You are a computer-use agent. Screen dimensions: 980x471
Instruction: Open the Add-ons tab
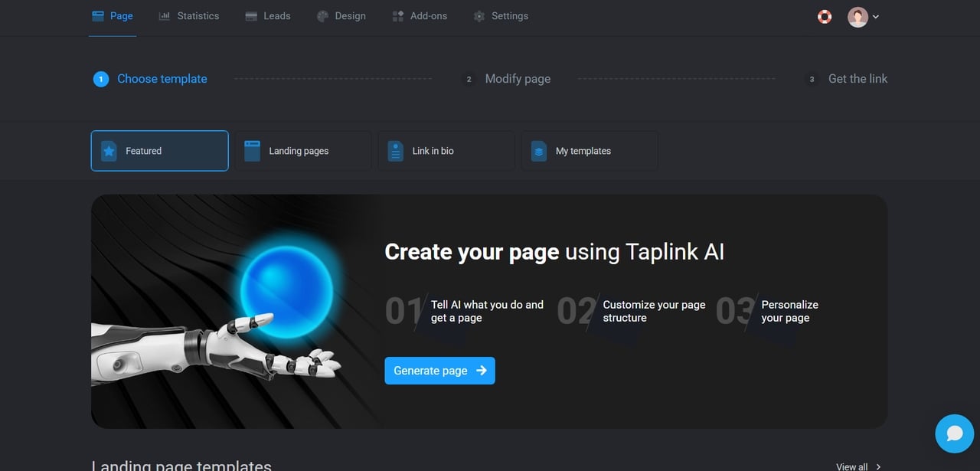click(x=420, y=16)
